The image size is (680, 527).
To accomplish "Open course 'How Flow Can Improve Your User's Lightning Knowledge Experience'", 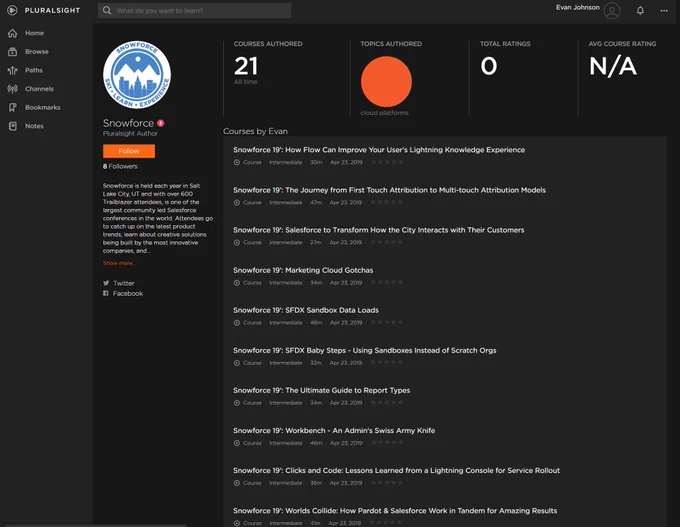I will click(x=379, y=150).
